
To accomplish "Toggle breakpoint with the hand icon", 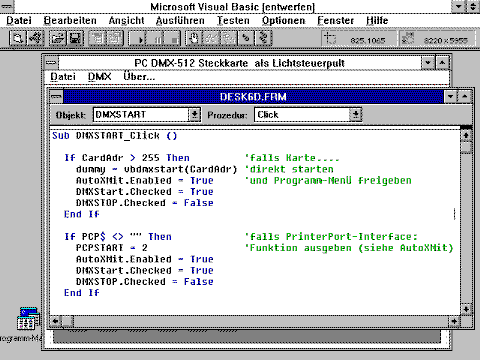I will click(194, 38).
